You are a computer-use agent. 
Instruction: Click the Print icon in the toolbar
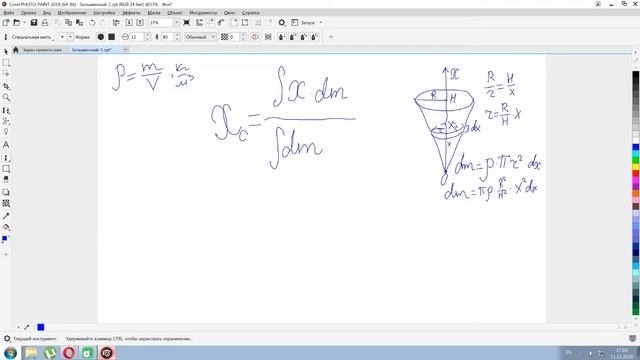(x=44, y=23)
